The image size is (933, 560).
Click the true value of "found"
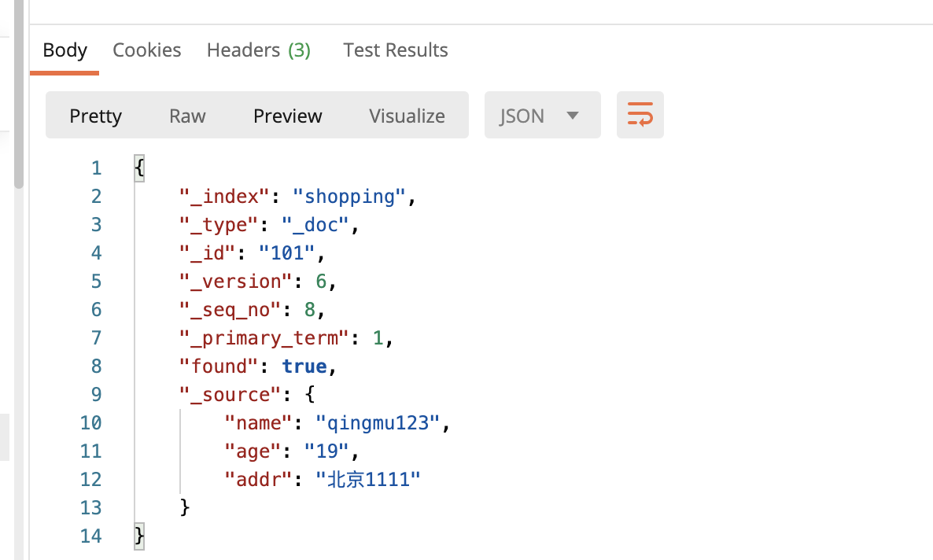point(304,367)
